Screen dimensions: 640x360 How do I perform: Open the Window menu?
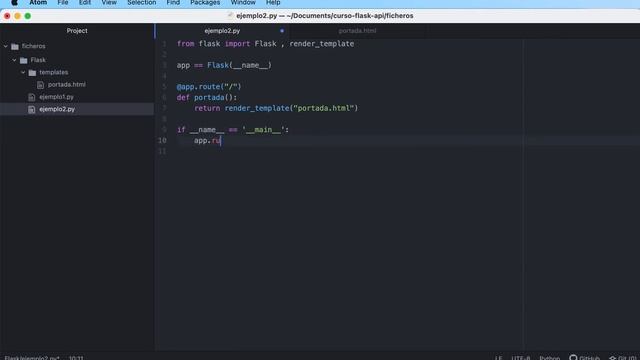[x=243, y=2]
